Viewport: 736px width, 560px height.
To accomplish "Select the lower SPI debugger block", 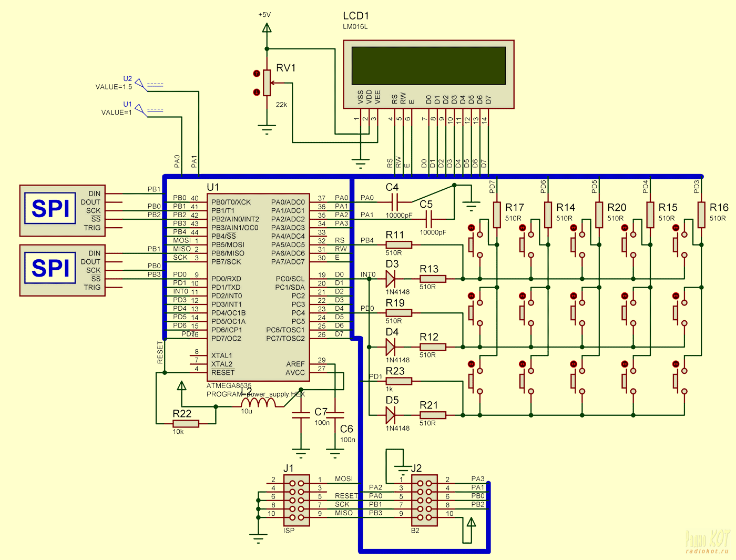I will coord(63,270).
